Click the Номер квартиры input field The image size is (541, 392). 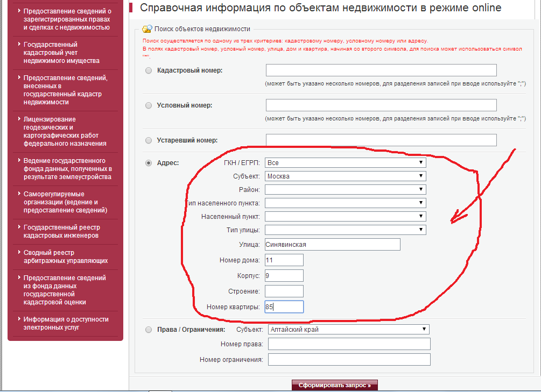pyautogui.click(x=284, y=307)
